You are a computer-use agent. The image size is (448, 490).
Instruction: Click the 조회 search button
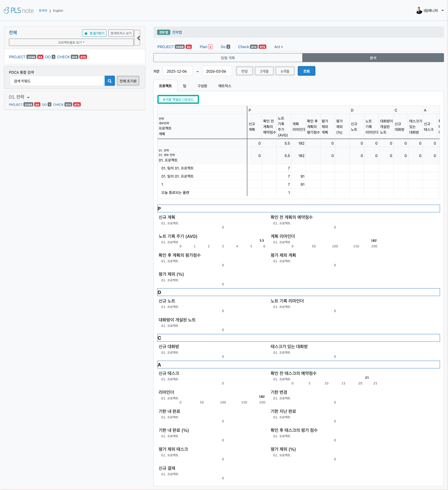pyautogui.click(x=306, y=71)
